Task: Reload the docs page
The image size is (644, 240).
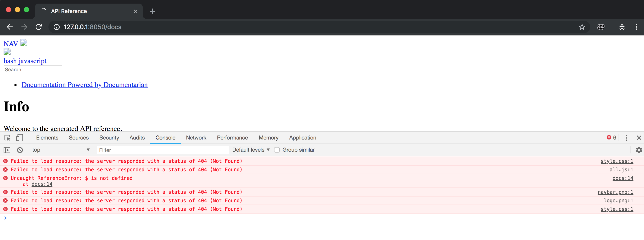Action: [x=39, y=27]
